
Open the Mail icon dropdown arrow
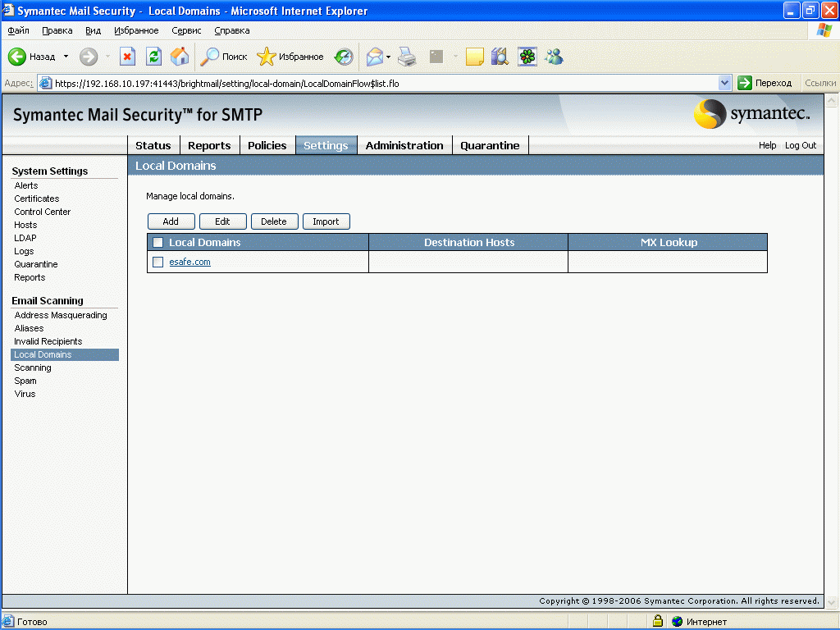pyautogui.click(x=388, y=57)
